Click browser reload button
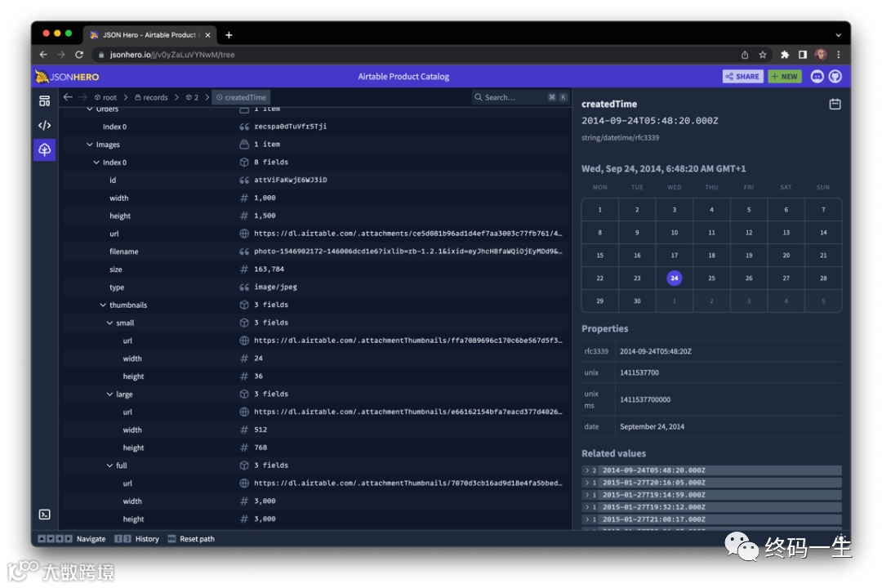 coord(79,55)
